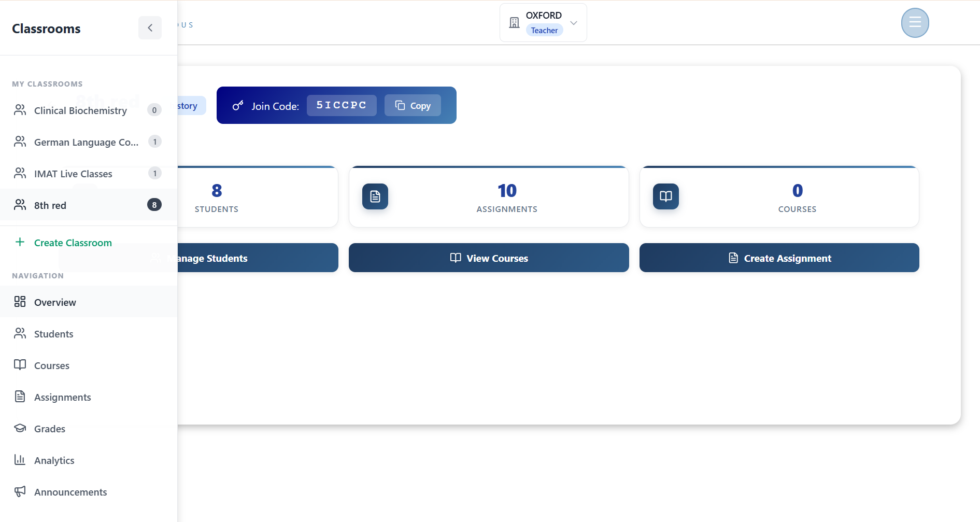Image resolution: width=980 pixels, height=522 pixels.
Task: Click the copy icon in the Copy button
Action: [400, 105]
